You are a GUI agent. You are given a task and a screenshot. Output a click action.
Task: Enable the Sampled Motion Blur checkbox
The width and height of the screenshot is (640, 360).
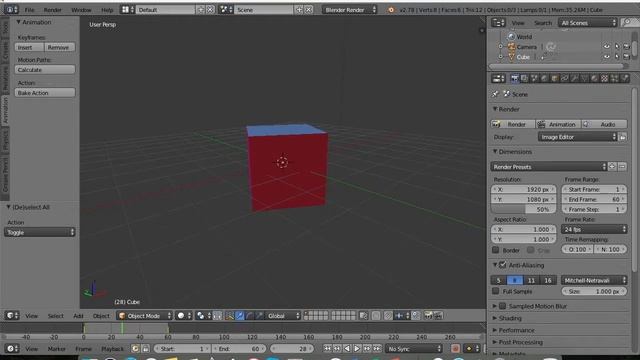click(x=503, y=306)
